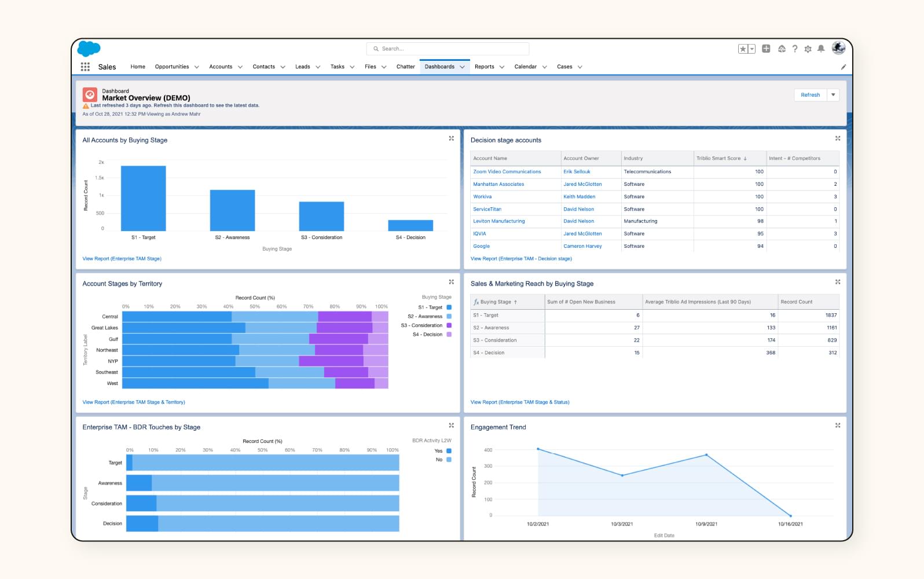Click the Industry column header
Image resolution: width=924 pixels, height=579 pixels.
pos(633,158)
